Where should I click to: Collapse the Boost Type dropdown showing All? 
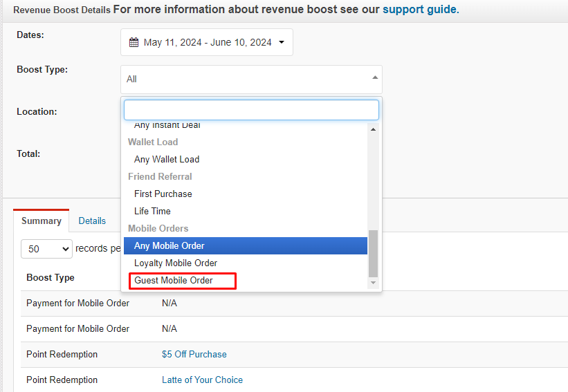tap(251, 80)
